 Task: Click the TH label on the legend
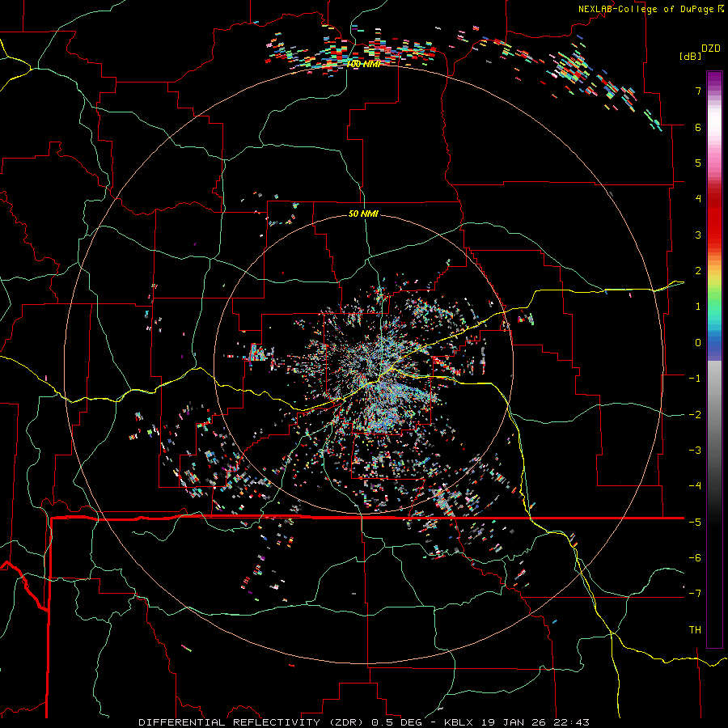(x=695, y=630)
